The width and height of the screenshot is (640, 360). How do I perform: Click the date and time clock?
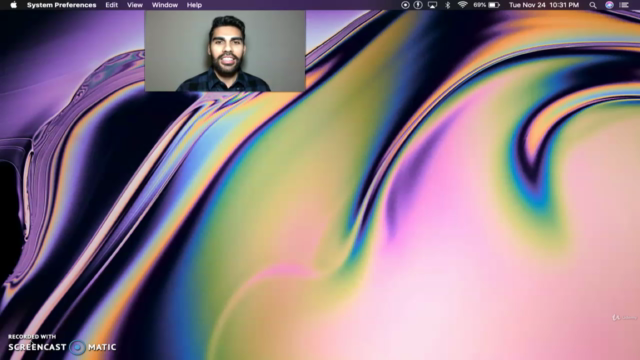pos(544,5)
